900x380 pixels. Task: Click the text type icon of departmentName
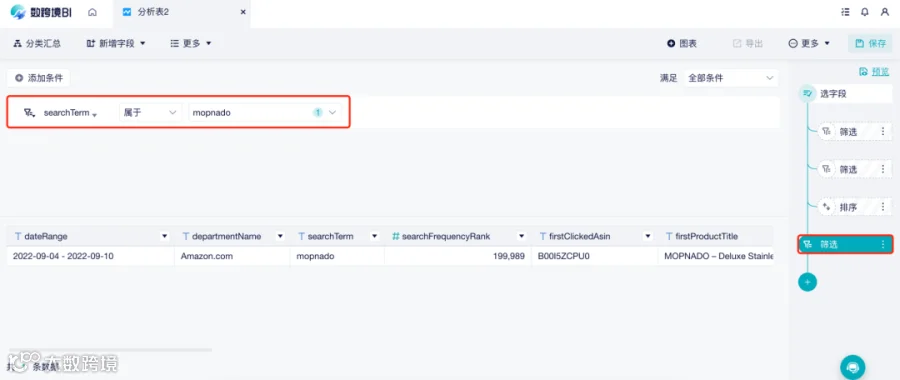(185, 236)
